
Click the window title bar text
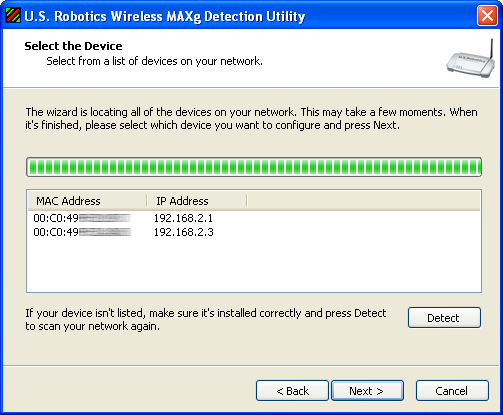click(x=165, y=16)
